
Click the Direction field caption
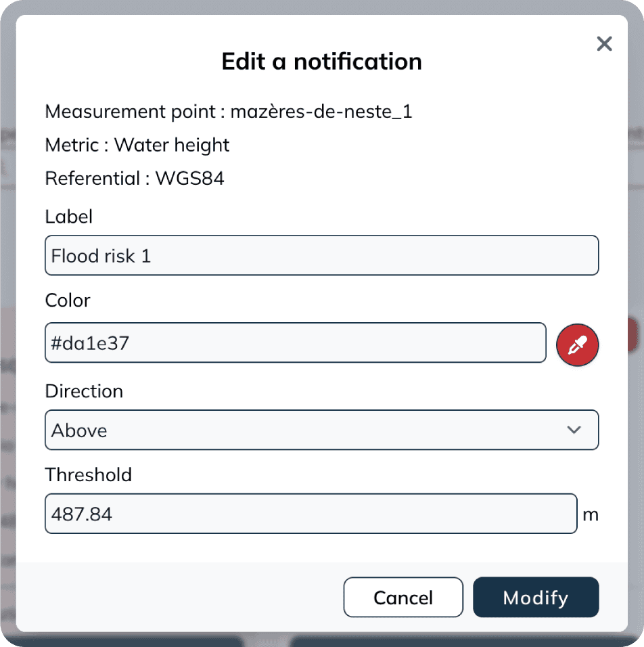click(84, 391)
